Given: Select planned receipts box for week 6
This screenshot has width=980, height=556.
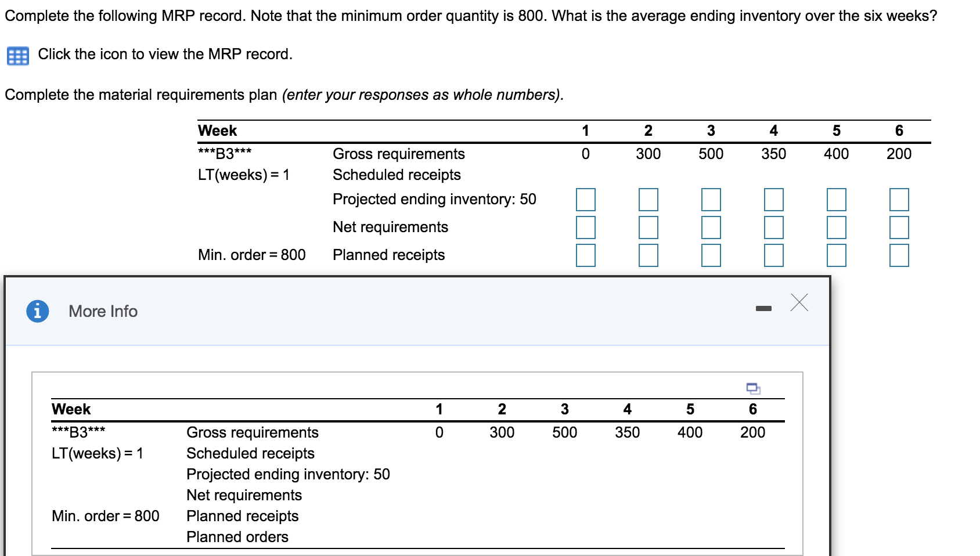Looking at the screenshot, I should click(x=898, y=255).
